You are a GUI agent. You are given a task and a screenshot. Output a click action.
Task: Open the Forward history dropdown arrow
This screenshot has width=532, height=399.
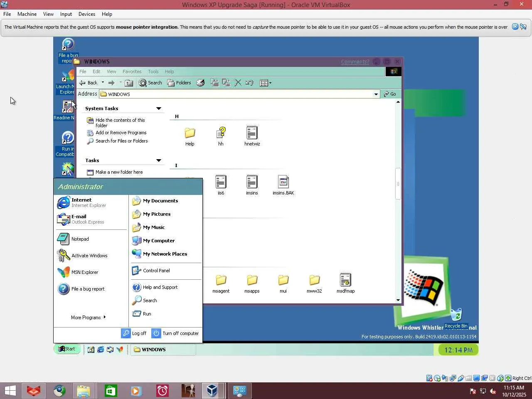tap(121, 82)
